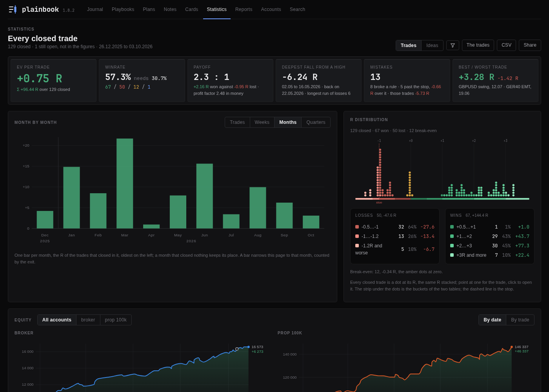Click the +1…+2 wins row
The image size is (549, 392).
(490, 236)
